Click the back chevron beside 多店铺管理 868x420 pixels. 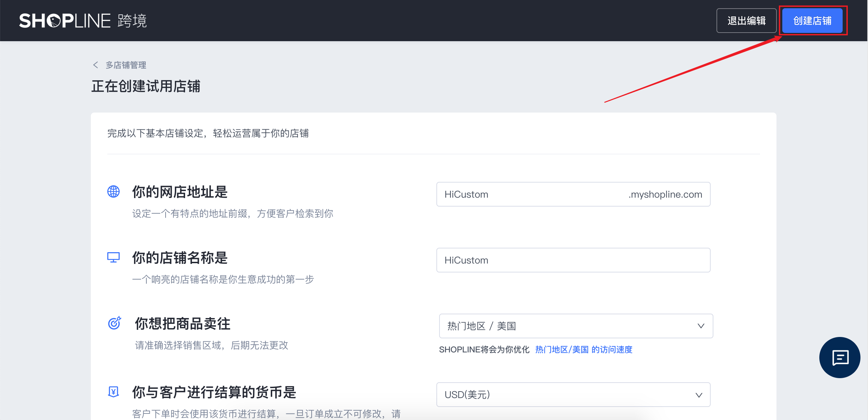[x=96, y=65]
